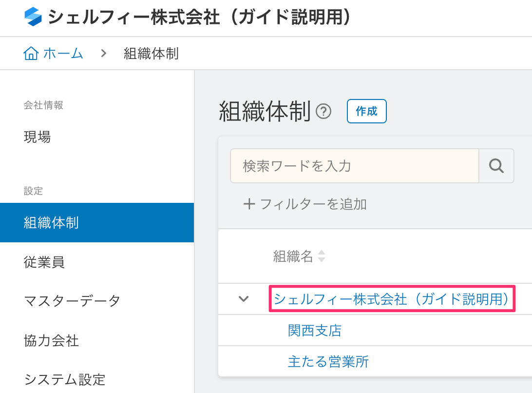This screenshot has width=532, height=393.
Task: Collapse the シェルフィー株式会社 row chevron
Action: click(244, 299)
